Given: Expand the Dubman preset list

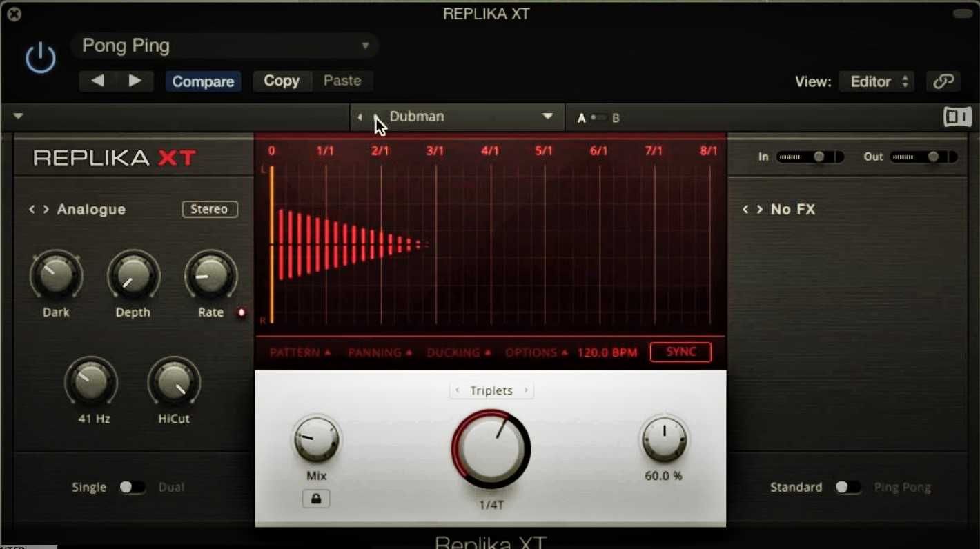Looking at the screenshot, I should pos(547,117).
